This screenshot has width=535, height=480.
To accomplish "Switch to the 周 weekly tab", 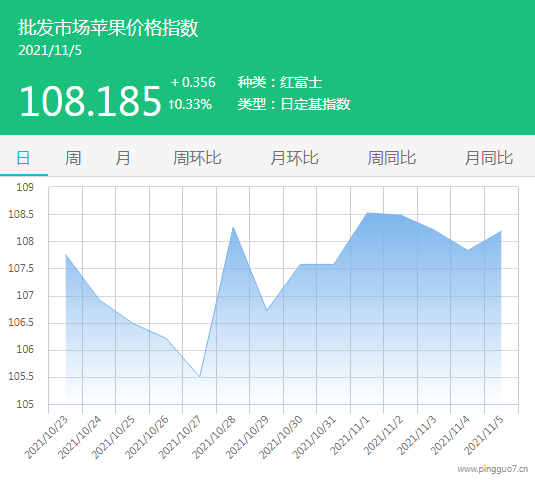I will tap(73, 158).
